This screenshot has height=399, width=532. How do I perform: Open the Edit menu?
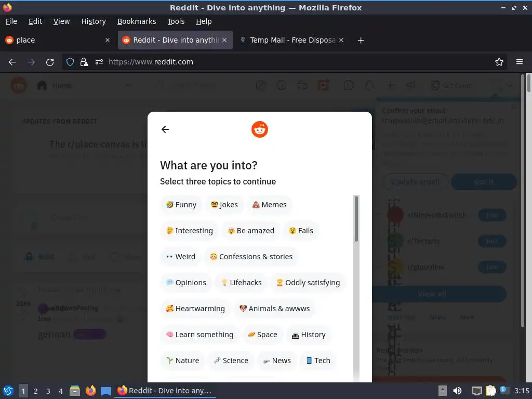(35, 21)
